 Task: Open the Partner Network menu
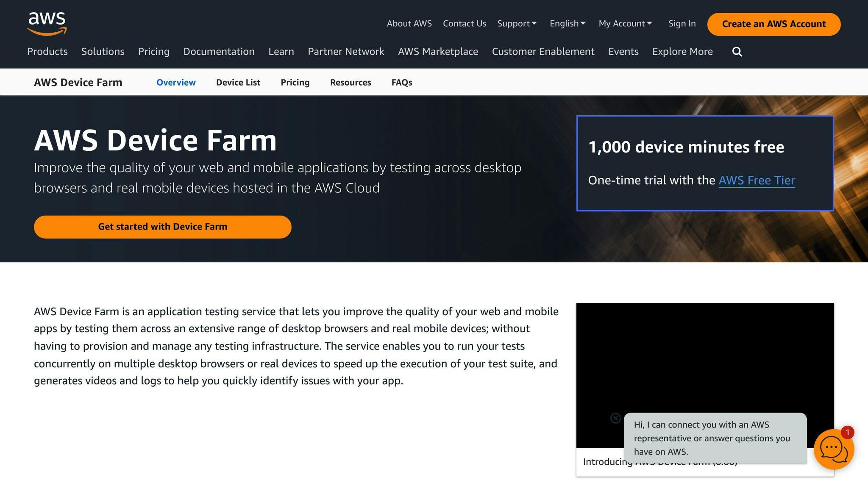tap(346, 52)
